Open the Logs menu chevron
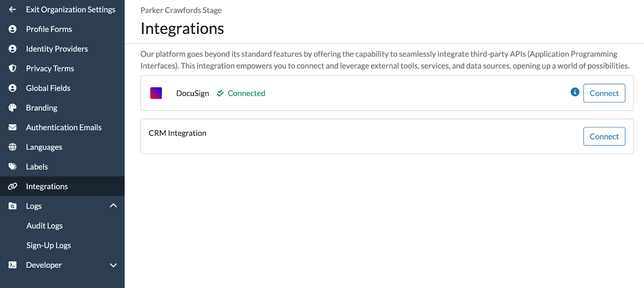This screenshot has height=288, width=644. pyautogui.click(x=113, y=205)
